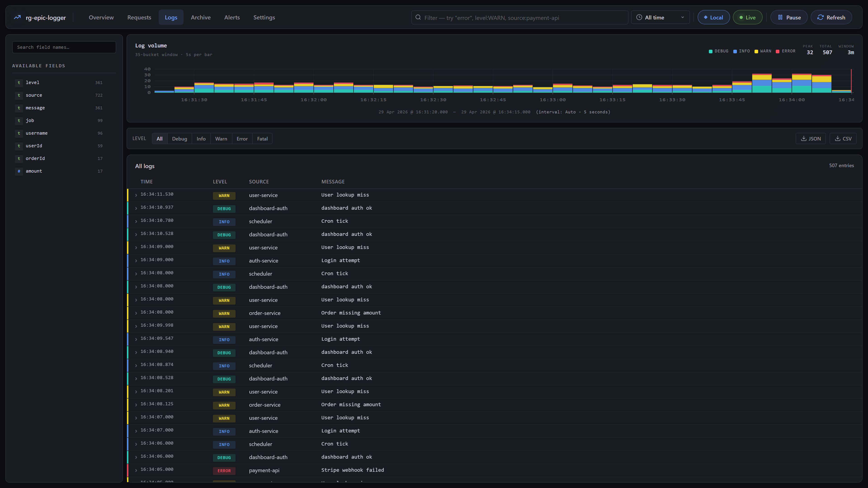
Task: Click the ERROR red legend swatch
Action: point(777,51)
